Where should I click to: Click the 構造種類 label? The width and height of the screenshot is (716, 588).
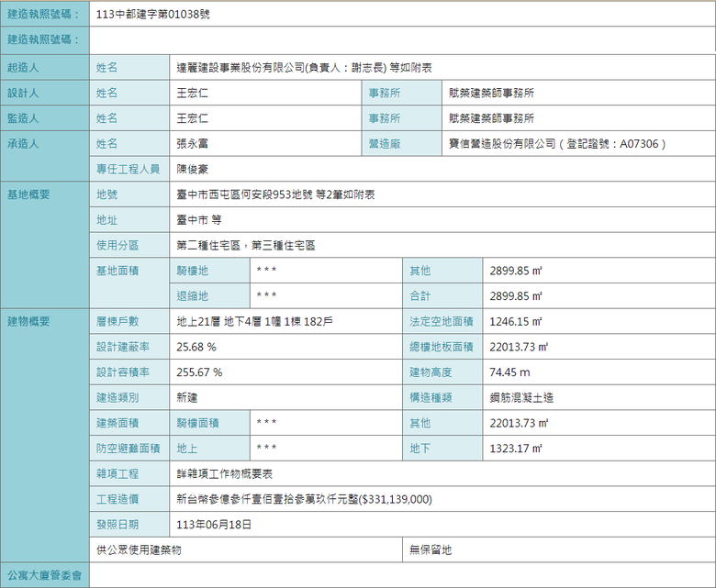coord(431,398)
